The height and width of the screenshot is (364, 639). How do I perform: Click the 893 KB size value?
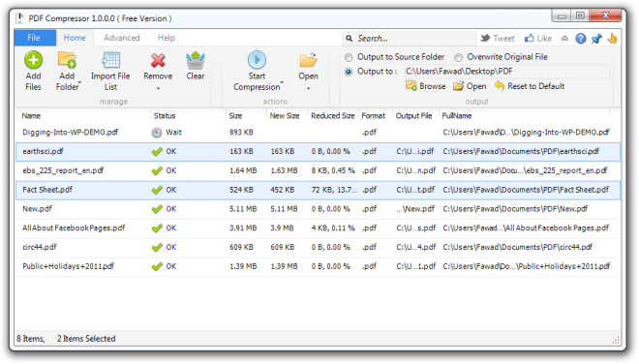[241, 133]
